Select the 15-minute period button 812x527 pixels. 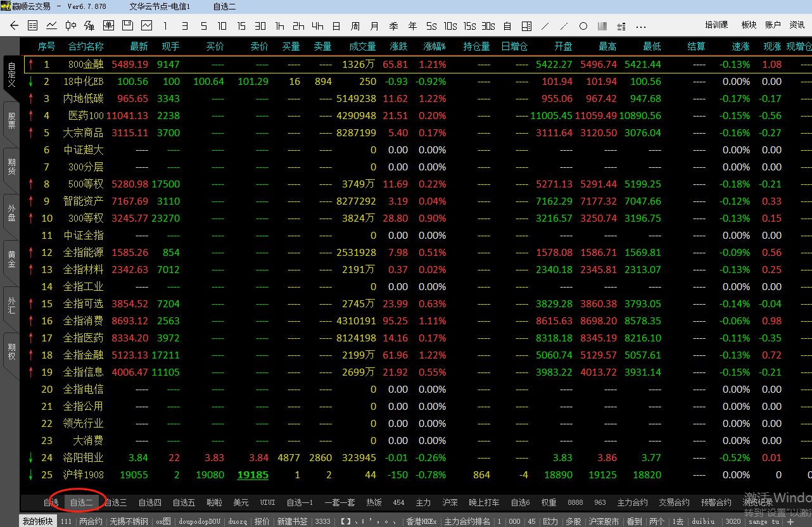(241, 26)
